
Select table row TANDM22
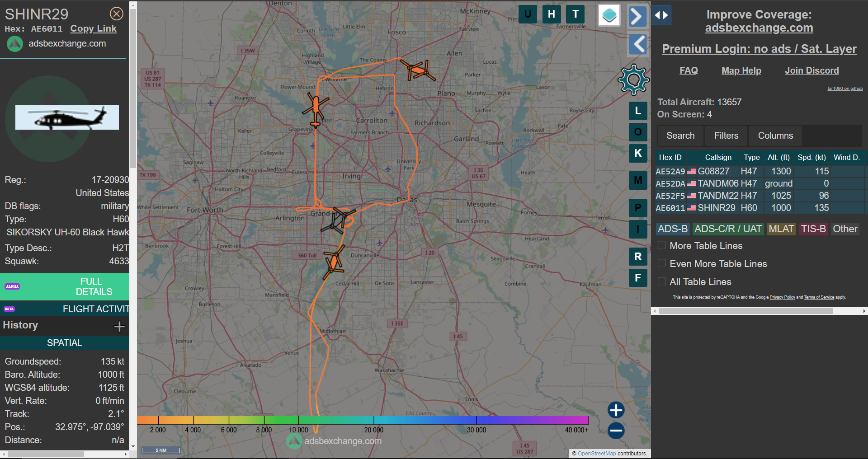[x=759, y=196]
